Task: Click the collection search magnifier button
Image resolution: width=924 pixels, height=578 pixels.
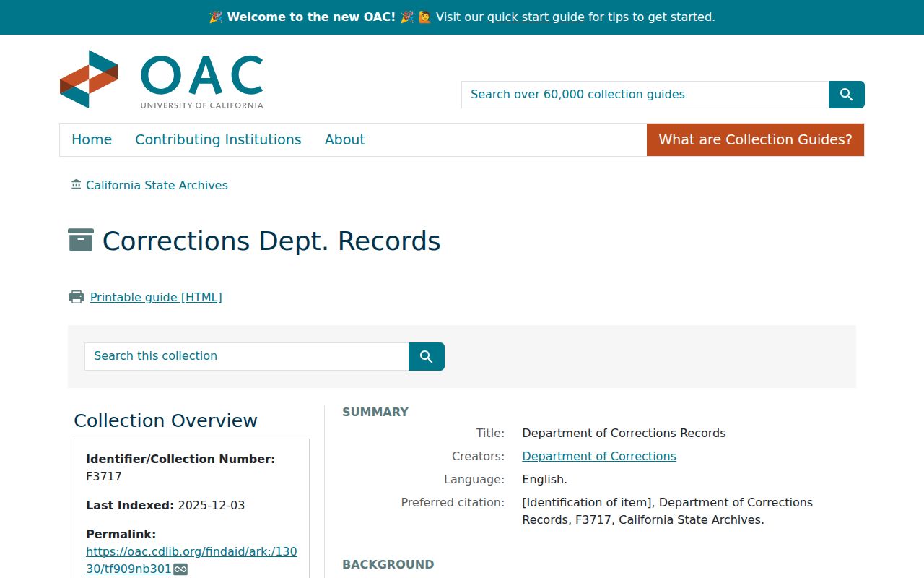Action: (427, 356)
